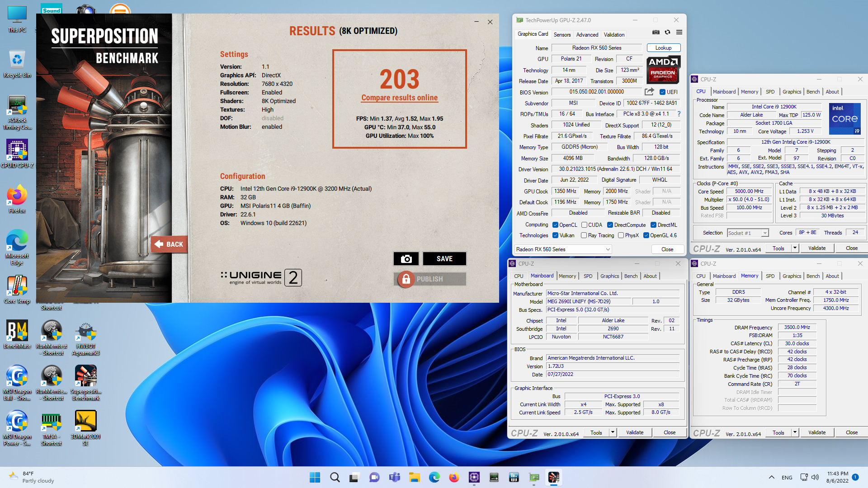Open Firefox desktop shortcut
Viewport: 868px width, 488px height.
pos(17,199)
